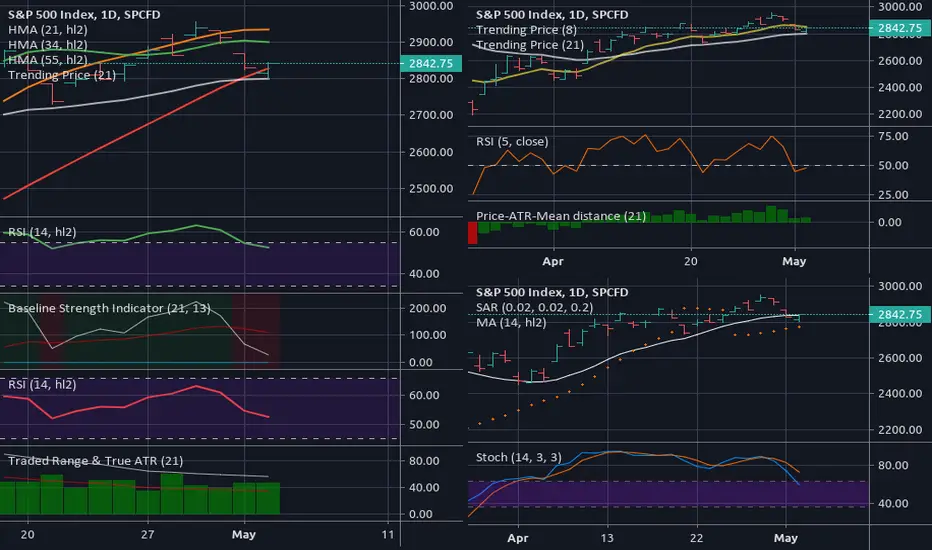The image size is (932, 550).
Task: Click the 2842.75 price tag on bottom-right chart
Action: [x=900, y=315]
